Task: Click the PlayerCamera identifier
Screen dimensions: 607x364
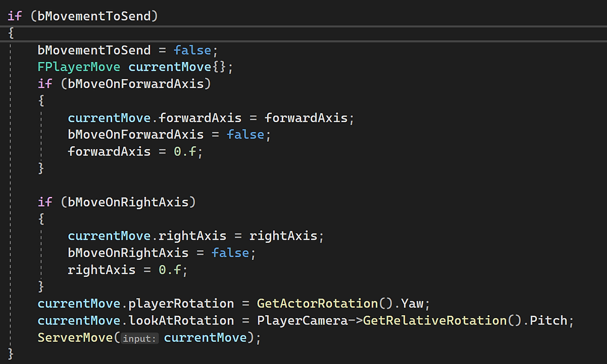Action: click(302, 321)
